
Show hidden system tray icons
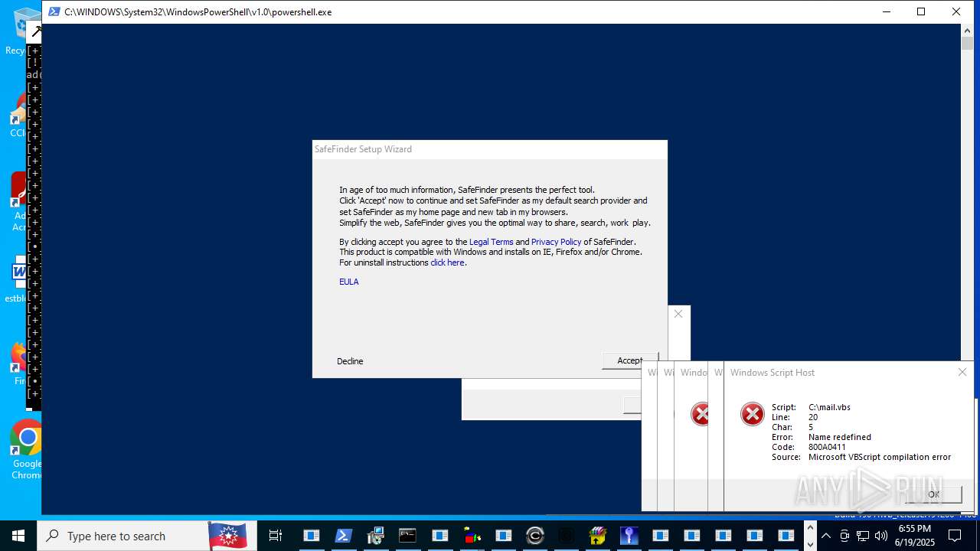tap(826, 536)
